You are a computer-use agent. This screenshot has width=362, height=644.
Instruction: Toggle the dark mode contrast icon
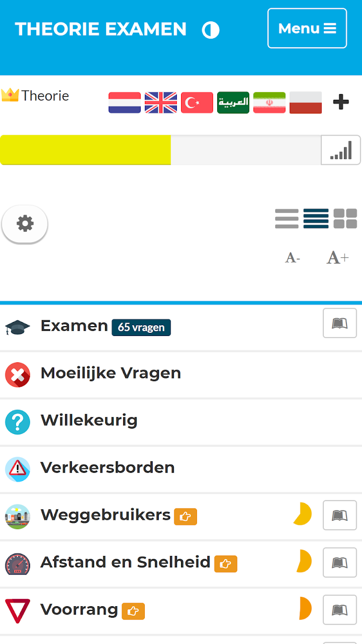coord(210,30)
